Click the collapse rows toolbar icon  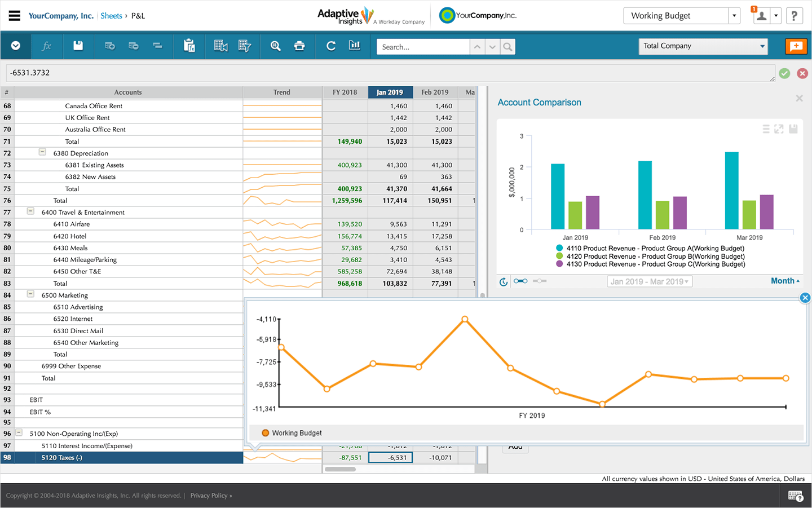click(158, 46)
